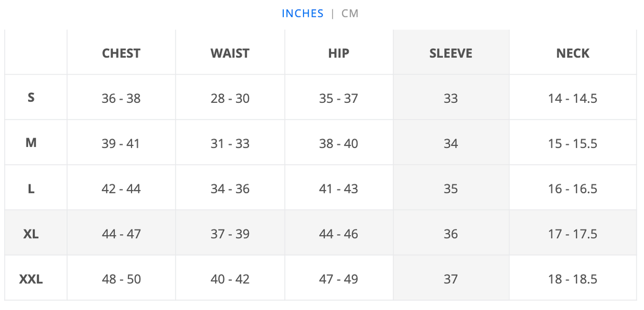Image resolution: width=644 pixels, height=310 pixels.
Task: Click waist measurement 31 - 33 cell
Action: 230,143
